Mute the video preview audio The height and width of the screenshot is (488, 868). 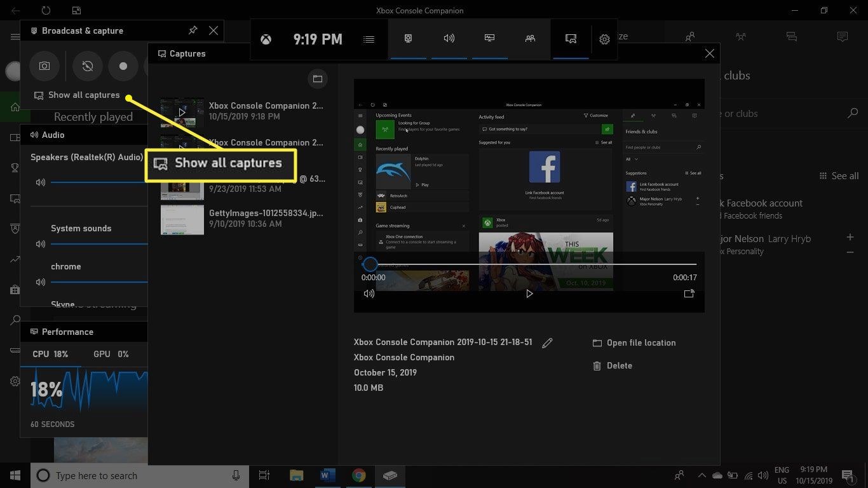[x=369, y=294]
